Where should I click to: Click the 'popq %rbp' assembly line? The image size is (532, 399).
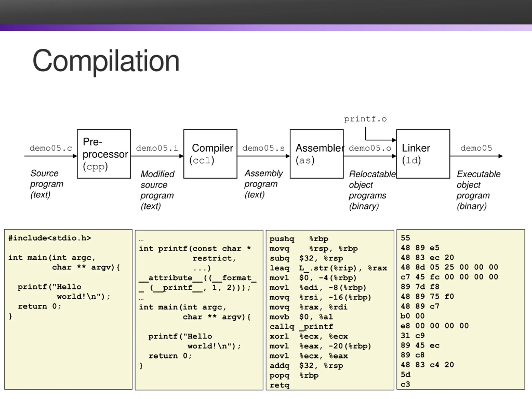coord(294,376)
